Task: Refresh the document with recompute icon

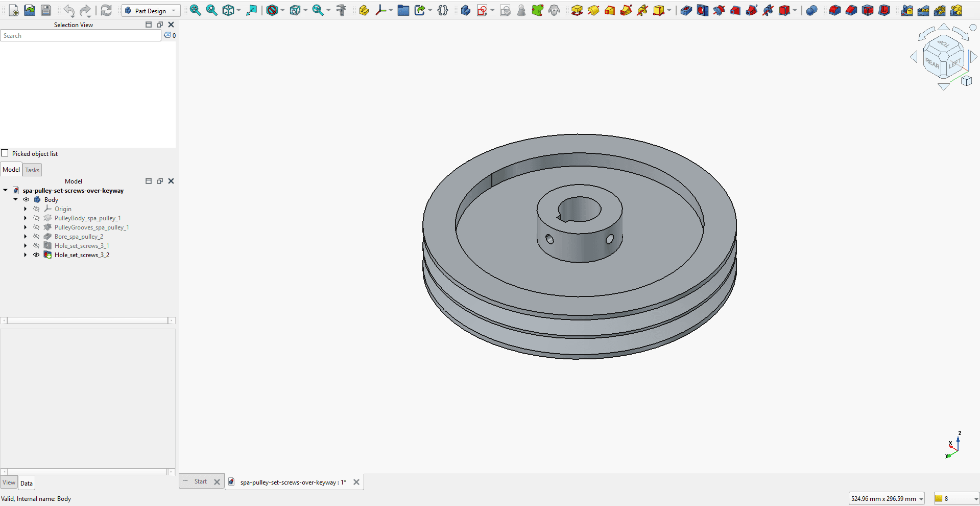Action: coord(106,10)
